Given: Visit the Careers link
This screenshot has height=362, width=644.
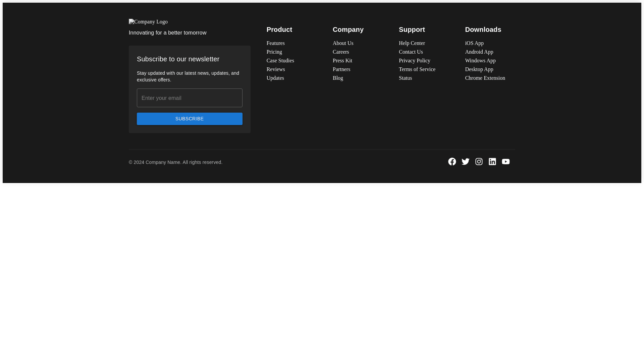Looking at the screenshot, I should point(341,52).
